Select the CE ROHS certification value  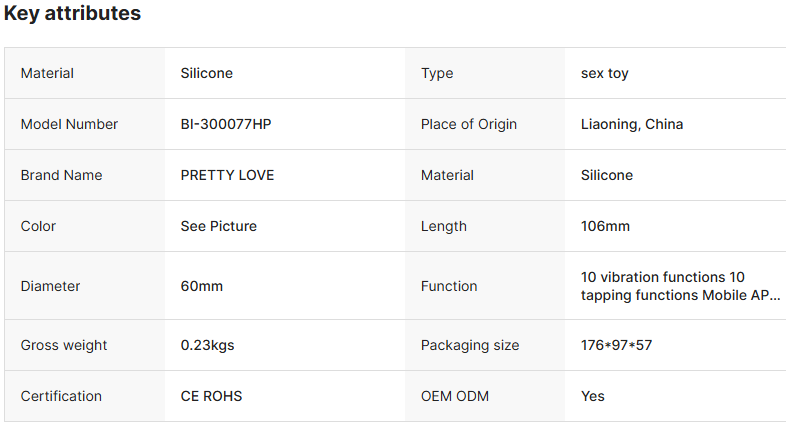tap(211, 396)
